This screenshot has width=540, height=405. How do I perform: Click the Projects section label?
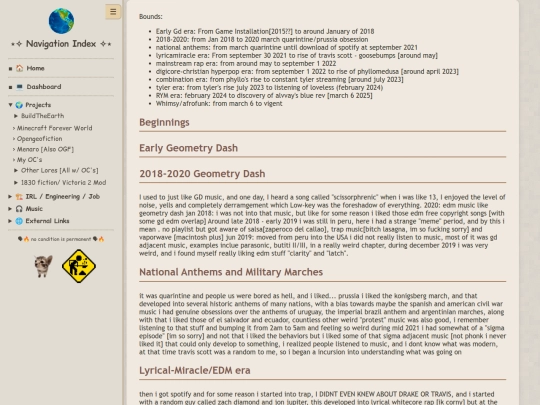coord(38,105)
